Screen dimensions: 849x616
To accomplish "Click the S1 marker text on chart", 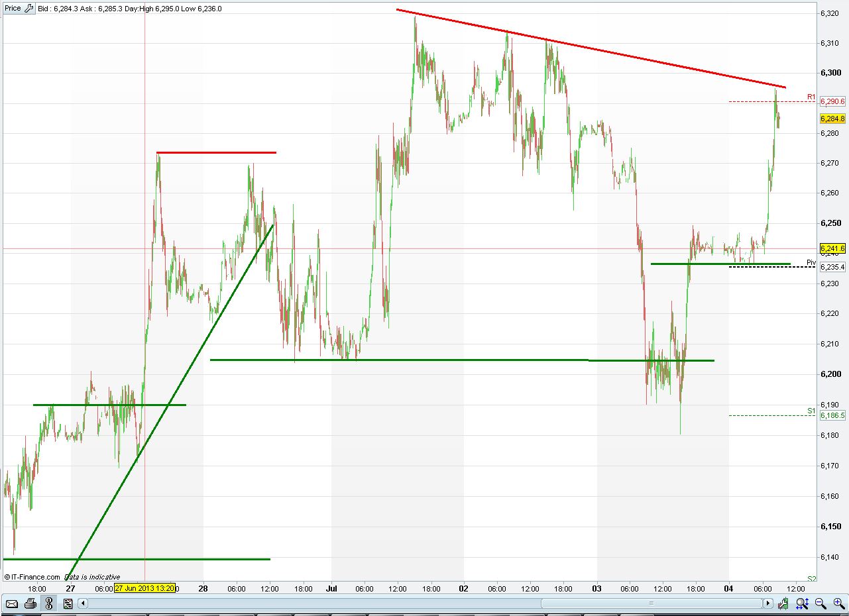I will tap(811, 411).
